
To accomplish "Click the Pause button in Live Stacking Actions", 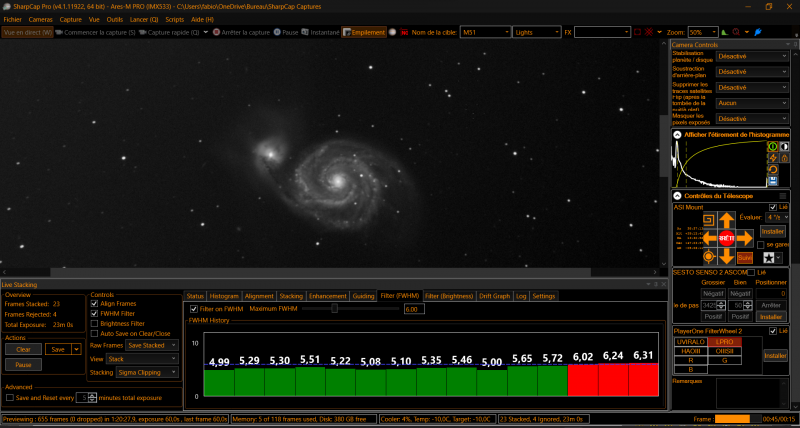I will point(23,365).
